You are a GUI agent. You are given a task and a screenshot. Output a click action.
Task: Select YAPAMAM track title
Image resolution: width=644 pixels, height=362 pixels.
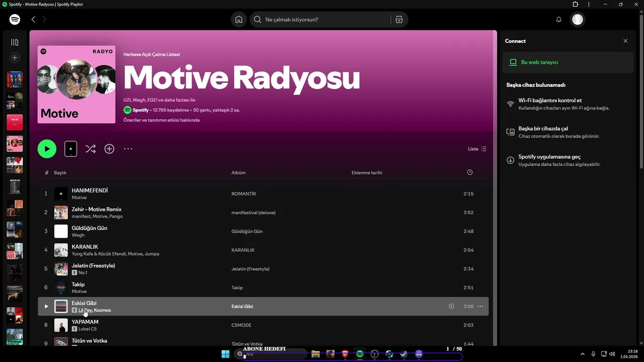[85, 322]
